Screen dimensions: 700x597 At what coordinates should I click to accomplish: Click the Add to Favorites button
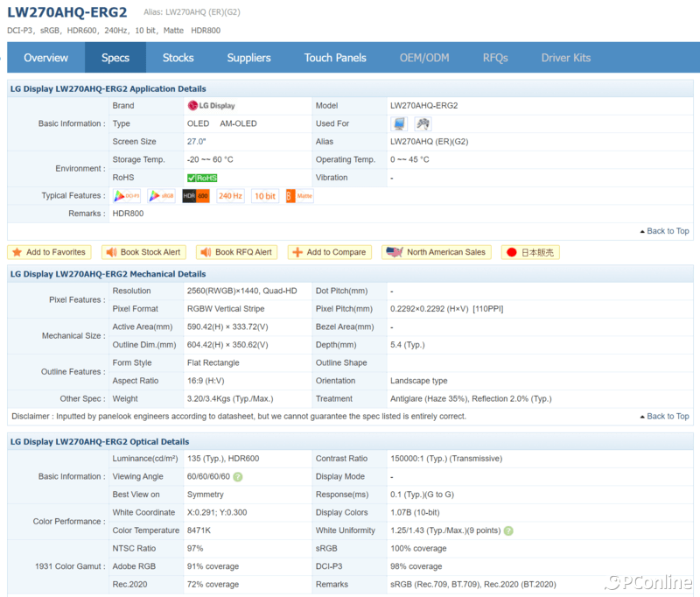50,252
